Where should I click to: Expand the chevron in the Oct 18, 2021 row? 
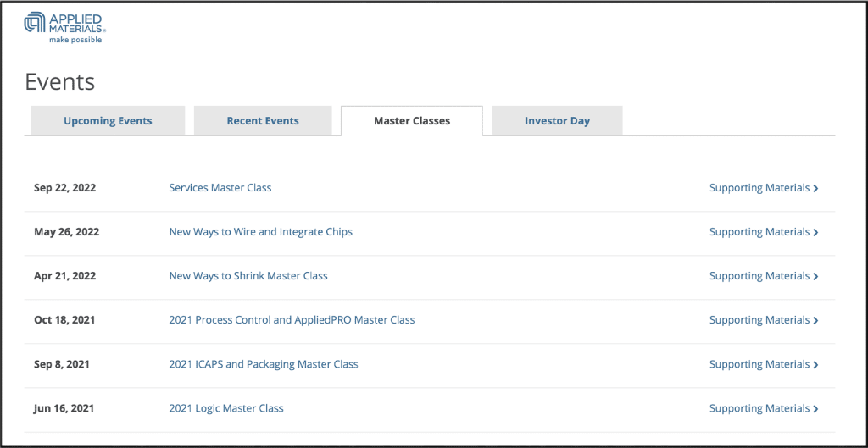point(815,321)
